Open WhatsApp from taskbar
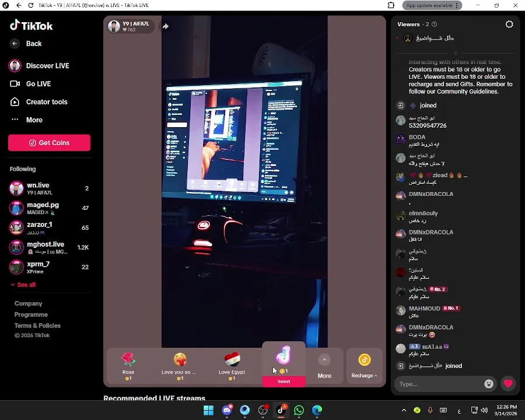This screenshot has width=525, height=420. 299,410
